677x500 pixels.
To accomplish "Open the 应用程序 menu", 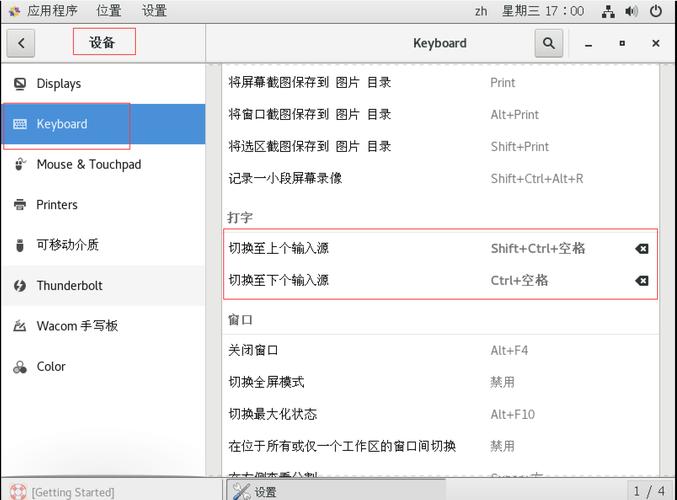I will click(49, 11).
